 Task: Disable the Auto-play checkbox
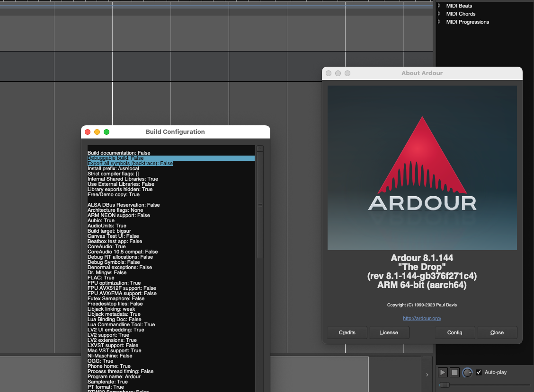click(479, 373)
